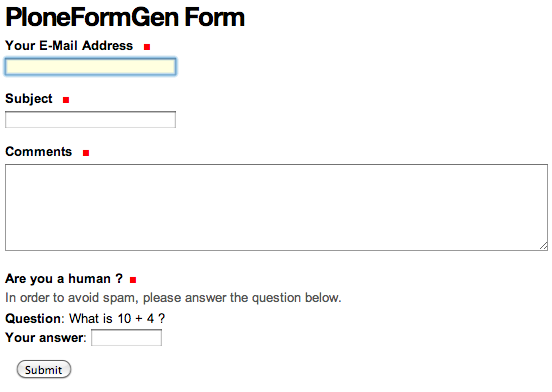Screen dimensions: 552x392
Task: Click the Comments textarea resize handle
Action: pos(544,246)
